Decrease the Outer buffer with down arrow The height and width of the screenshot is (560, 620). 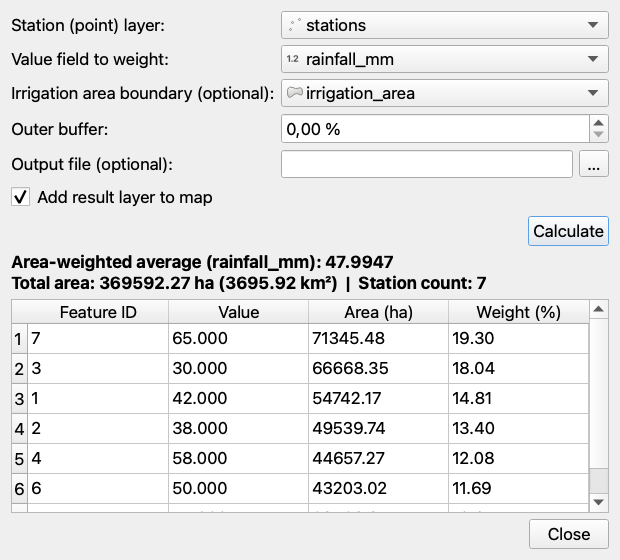point(599,135)
